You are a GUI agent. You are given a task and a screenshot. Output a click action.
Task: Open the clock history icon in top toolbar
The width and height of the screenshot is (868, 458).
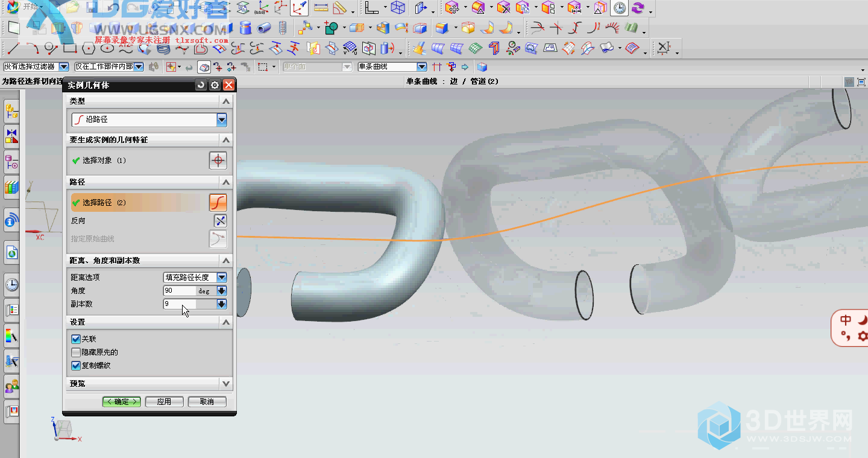point(619,8)
